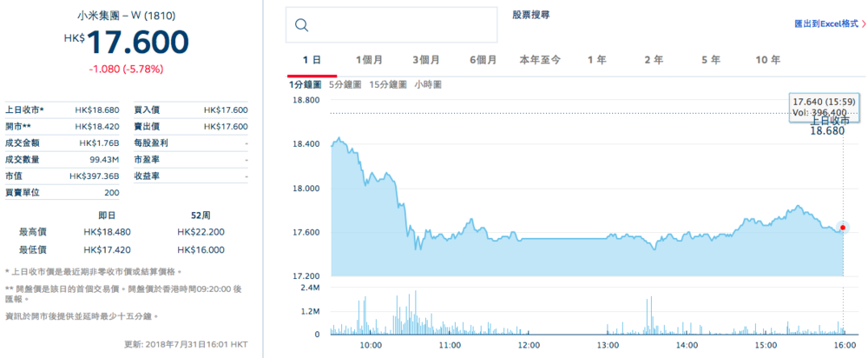The width and height of the screenshot is (868, 358).
Task: Switch to the 5分鐘圖 interval
Action: (345, 84)
